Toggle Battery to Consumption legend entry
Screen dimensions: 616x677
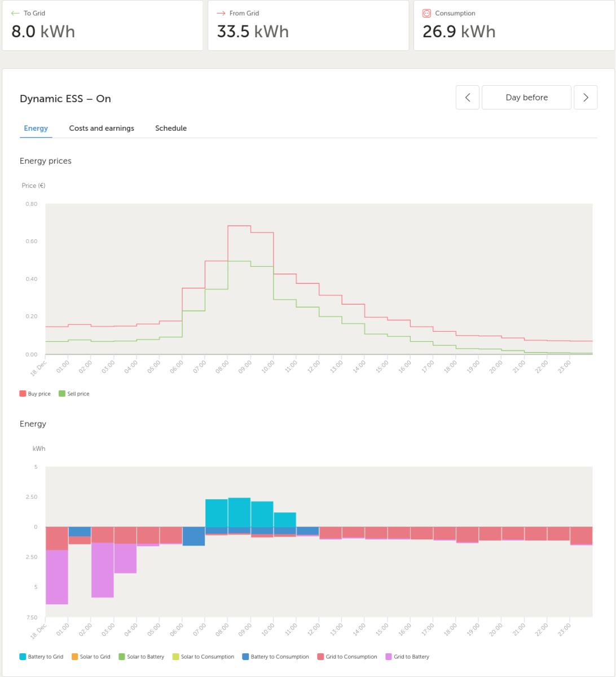pos(275,657)
